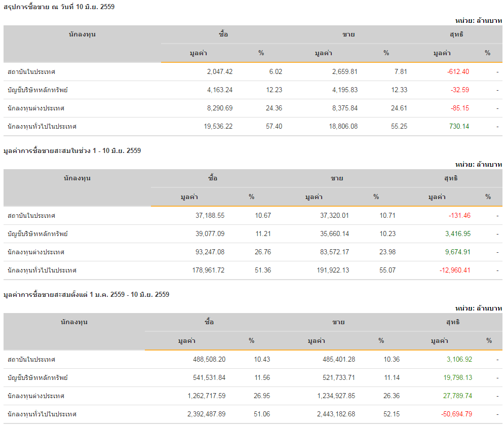This screenshot has height=426, width=504.
Task: Select the buy value "37,188.55"
Action: coord(210,216)
